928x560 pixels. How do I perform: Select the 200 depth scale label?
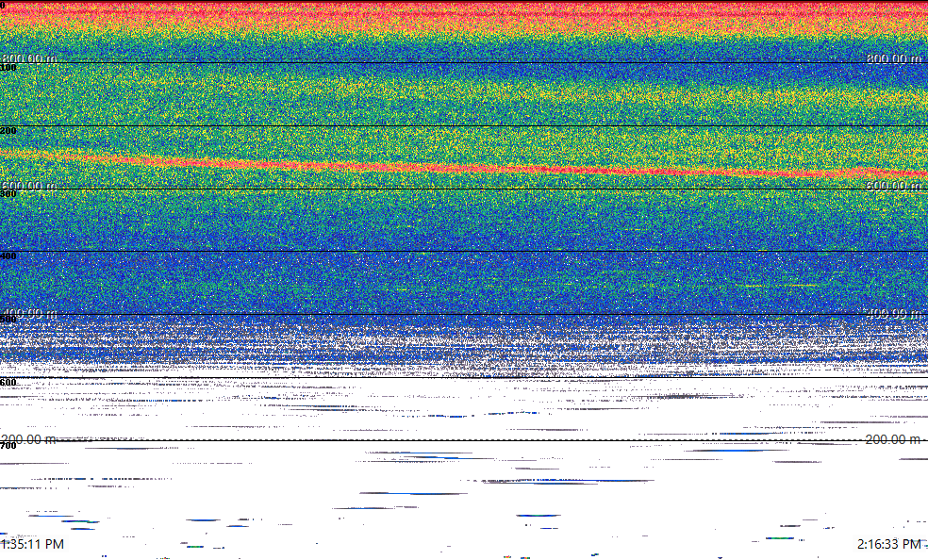pos(8,131)
